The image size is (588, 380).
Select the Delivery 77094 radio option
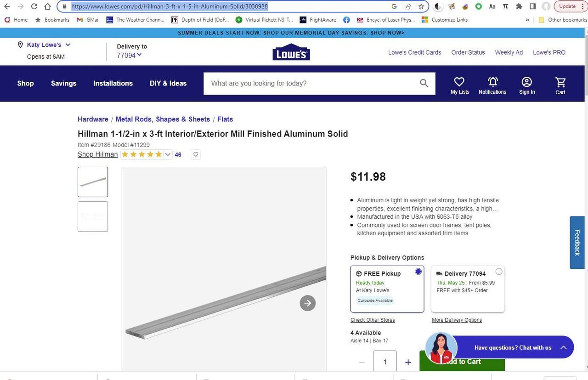(x=499, y=272)
